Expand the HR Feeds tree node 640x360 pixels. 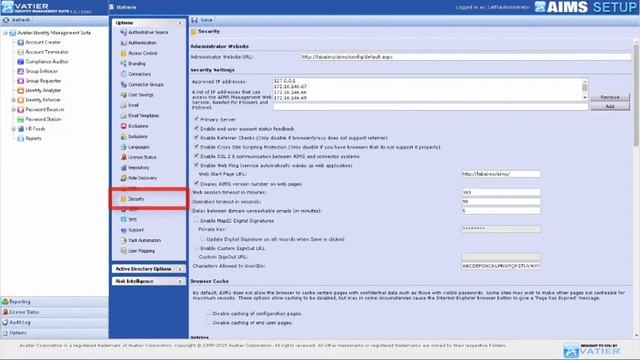point(13,129)
